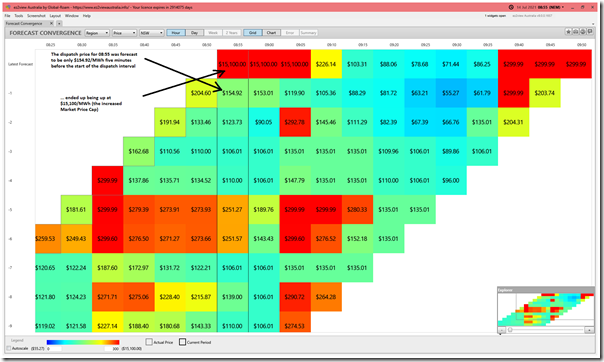Click the Explorer minimap thumbnail
Screen dimensions: 604x362
(x=545, y=310)
